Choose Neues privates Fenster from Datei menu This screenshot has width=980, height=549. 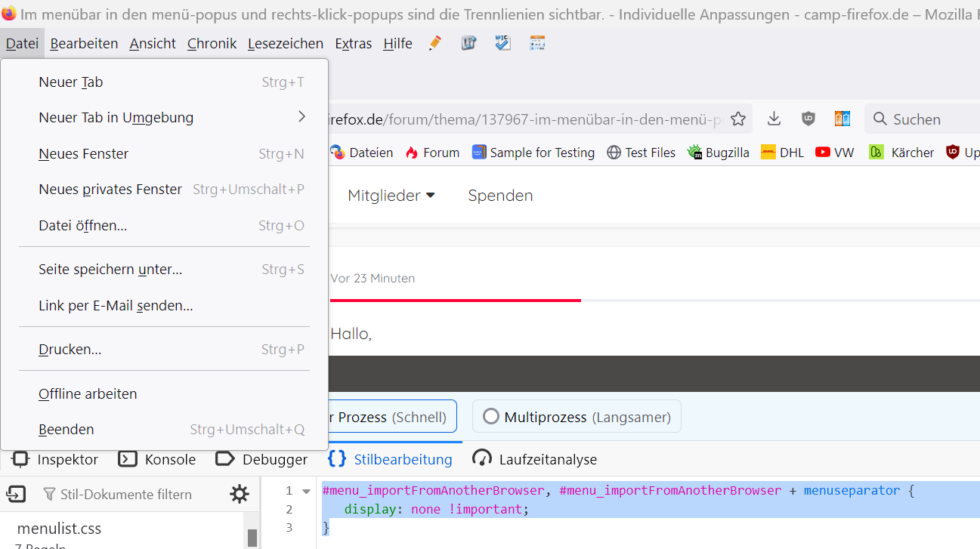click(x=110, y=190)
